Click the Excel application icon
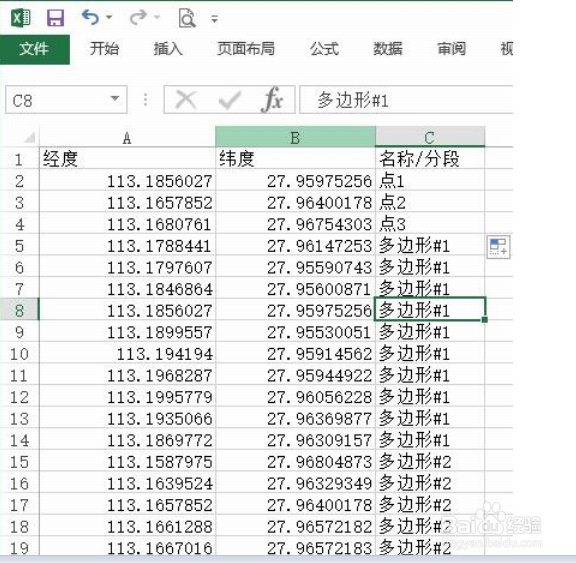This screenshot has width=576, height=563. tap(20, 18)
